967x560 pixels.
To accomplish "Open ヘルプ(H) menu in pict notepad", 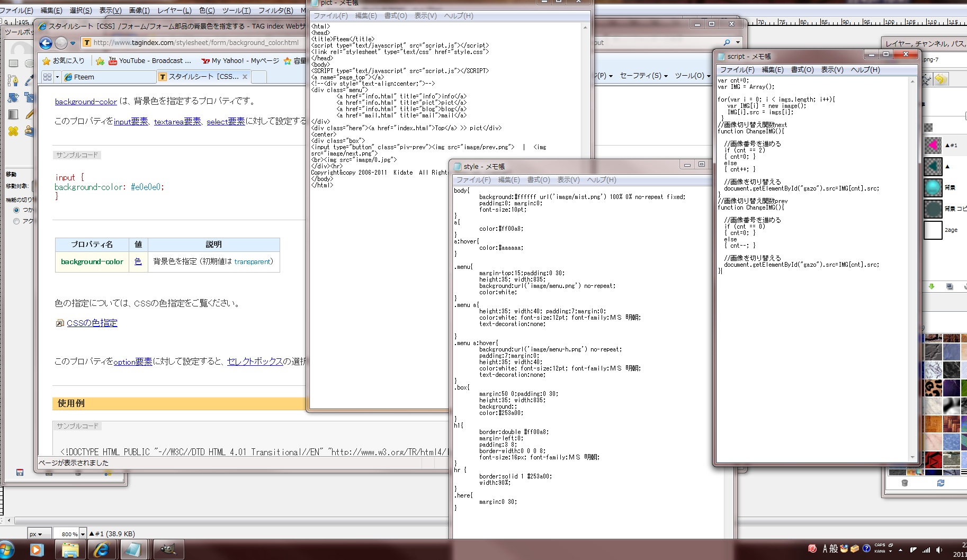I will [459, 16].
